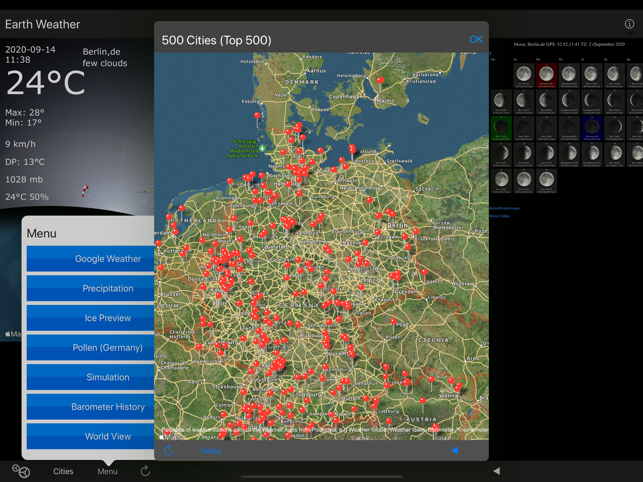Open the Precipitation menu entry
643x482 pixels.
point(90,288)
